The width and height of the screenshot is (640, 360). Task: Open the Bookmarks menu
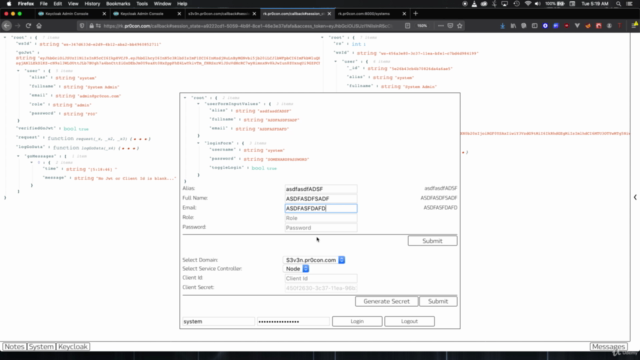pos(118,4)
